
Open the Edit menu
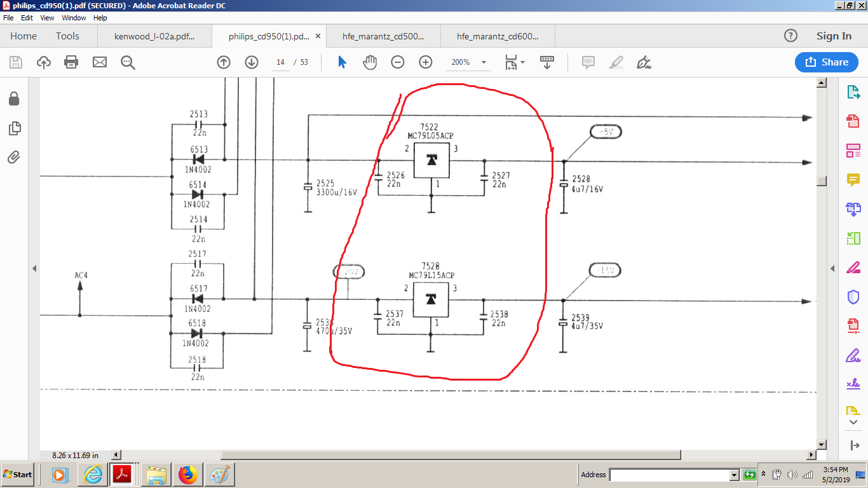(27, 18)
